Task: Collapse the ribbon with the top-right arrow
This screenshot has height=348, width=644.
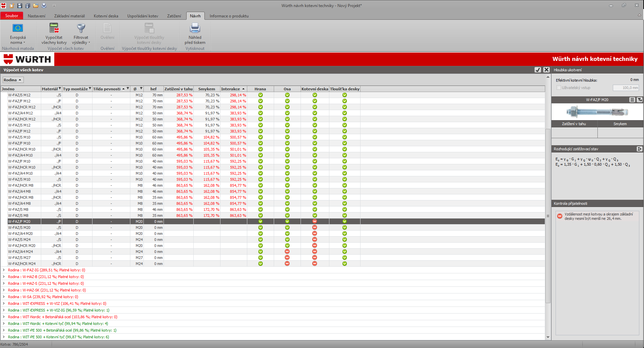Action: (639, 15)
